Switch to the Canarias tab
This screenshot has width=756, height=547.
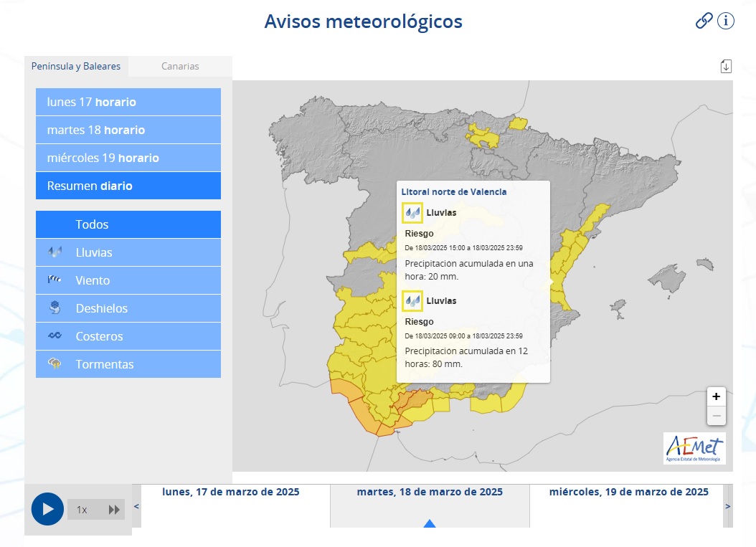pos(179,66)
